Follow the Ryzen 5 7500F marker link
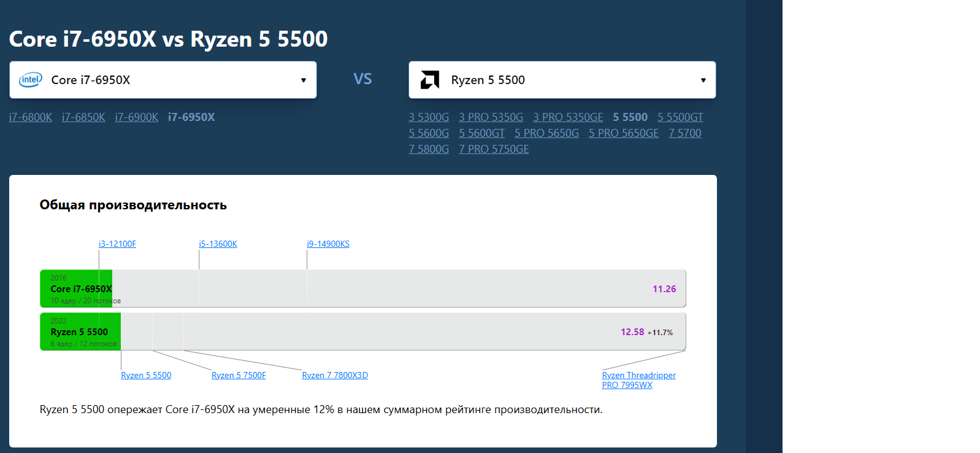The width and height of the screenshot is (980, 453). (x=239, y=375)
